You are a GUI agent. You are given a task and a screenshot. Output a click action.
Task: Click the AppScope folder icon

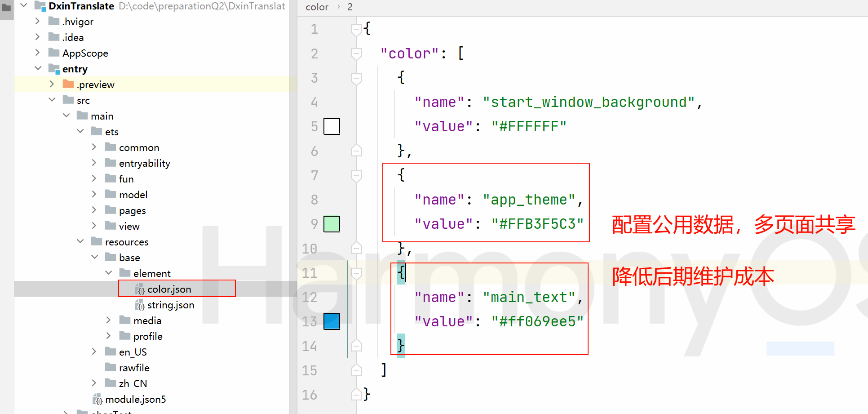pos(54,53)
